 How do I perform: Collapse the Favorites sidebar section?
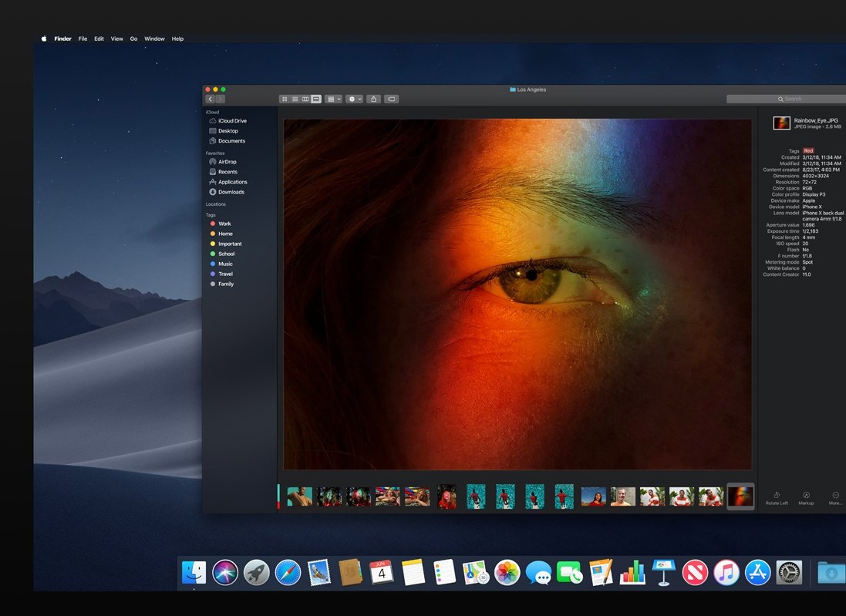click(214, 153)
